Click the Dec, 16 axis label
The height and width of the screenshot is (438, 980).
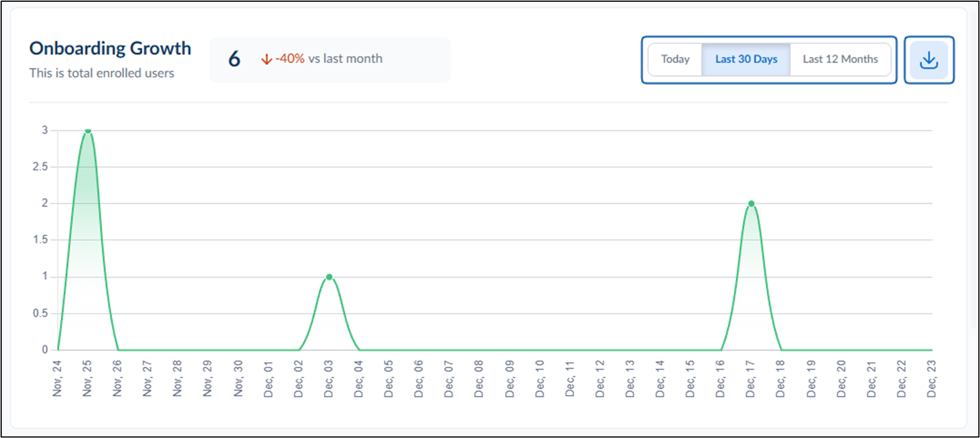click(721, 379)
